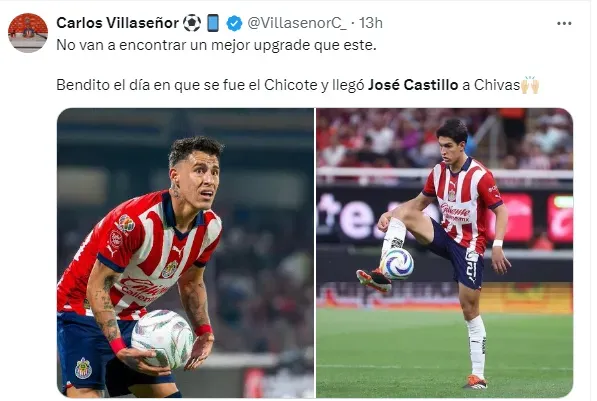The width and height of the screenshot is (597, 401).
Task: Click the Chivas crest on the blue shorts
Action: pyautogui.click(x=83, y=368)
